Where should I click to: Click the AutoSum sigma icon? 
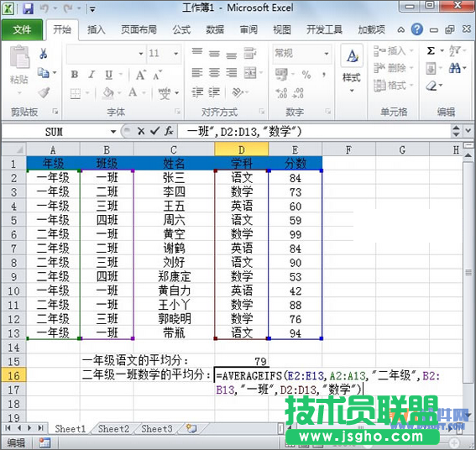click(x=431, y=50)
